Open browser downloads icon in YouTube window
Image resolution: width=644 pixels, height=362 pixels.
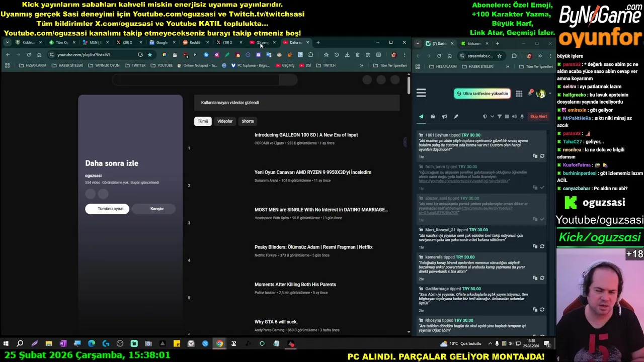click(347, 55)
